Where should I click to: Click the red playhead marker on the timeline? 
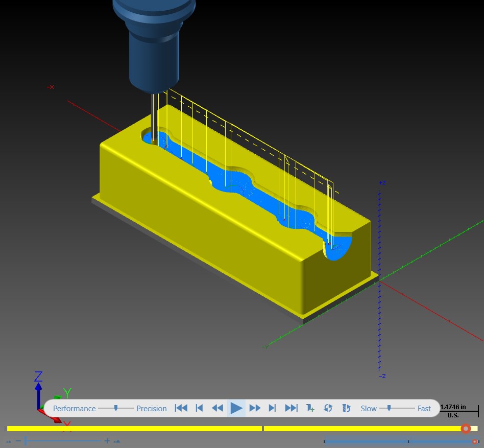click(466, 429)
